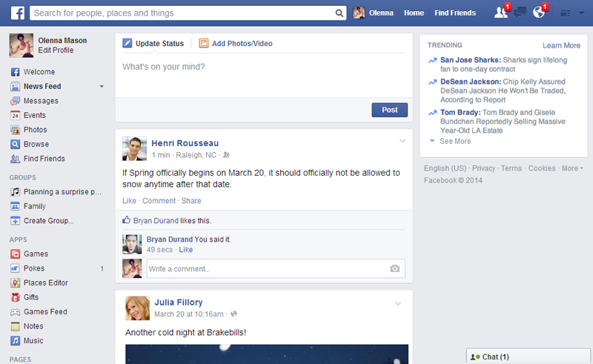Click the Events calendar icon

click(15, 116)
